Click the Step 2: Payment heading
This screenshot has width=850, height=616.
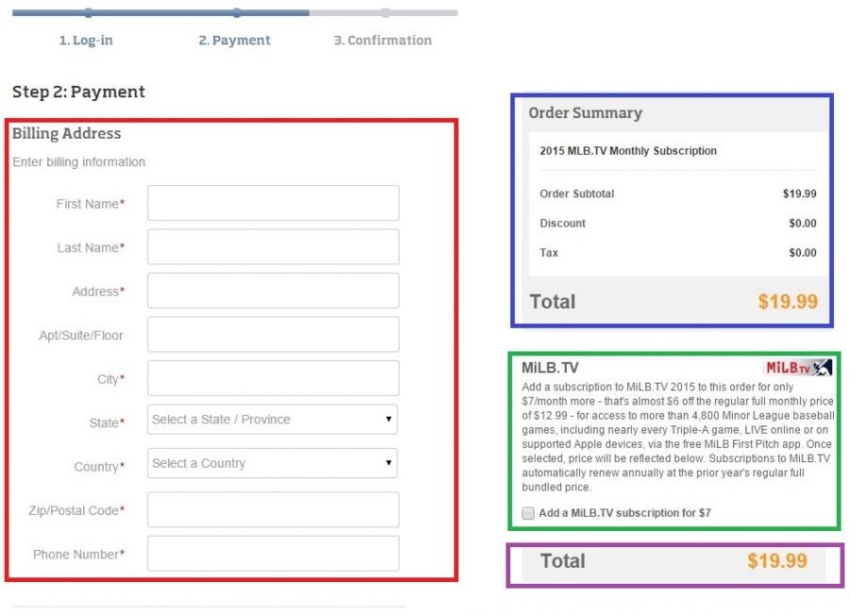[x=78, y=92]
